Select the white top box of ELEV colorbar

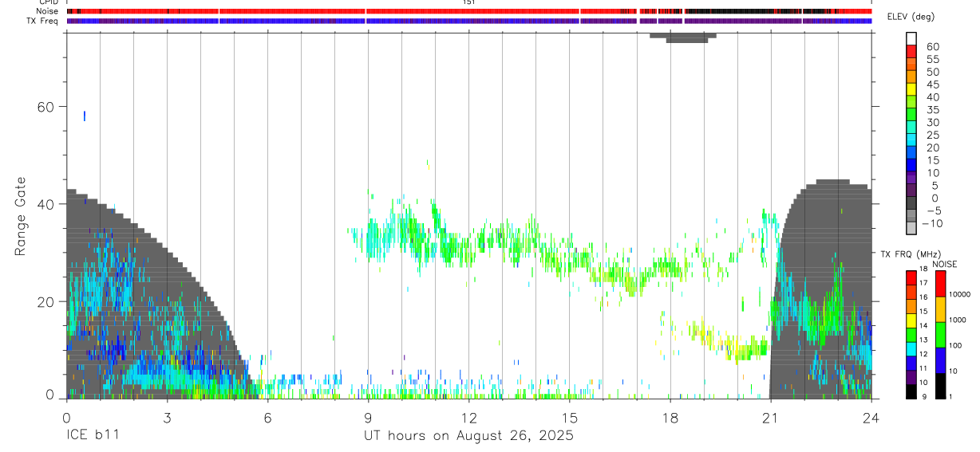click(x=911, y=37)
